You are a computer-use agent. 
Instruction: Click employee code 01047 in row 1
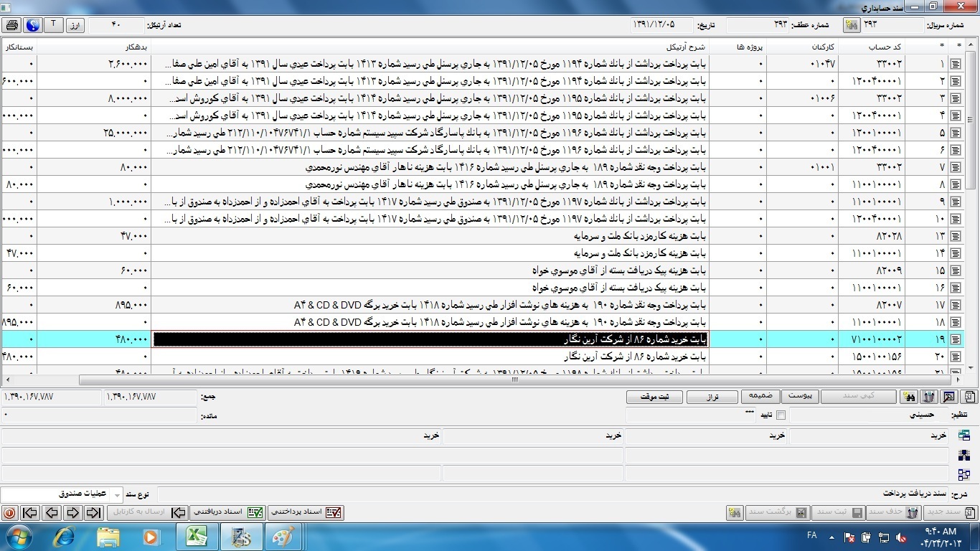pyautogui.click(x=801, y=64)
